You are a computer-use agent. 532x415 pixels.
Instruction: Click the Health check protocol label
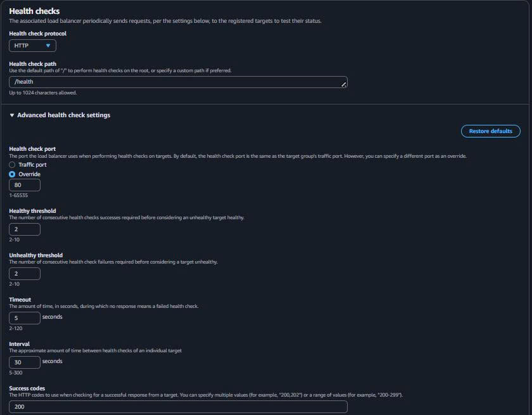[x=37, y=34]
